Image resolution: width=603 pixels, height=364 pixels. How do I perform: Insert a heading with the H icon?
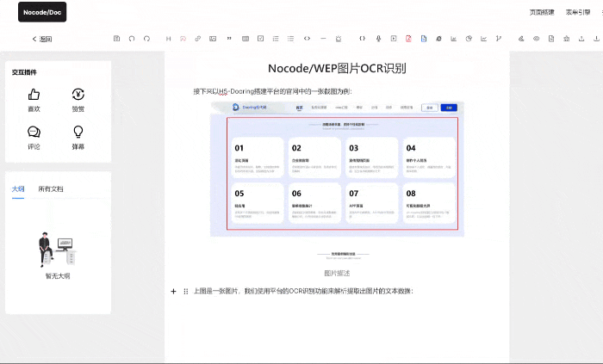tap(169, 39)
